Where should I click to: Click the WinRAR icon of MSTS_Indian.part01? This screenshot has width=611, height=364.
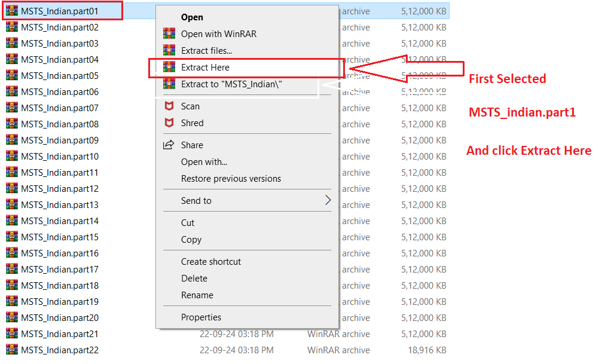pos(12,11)
